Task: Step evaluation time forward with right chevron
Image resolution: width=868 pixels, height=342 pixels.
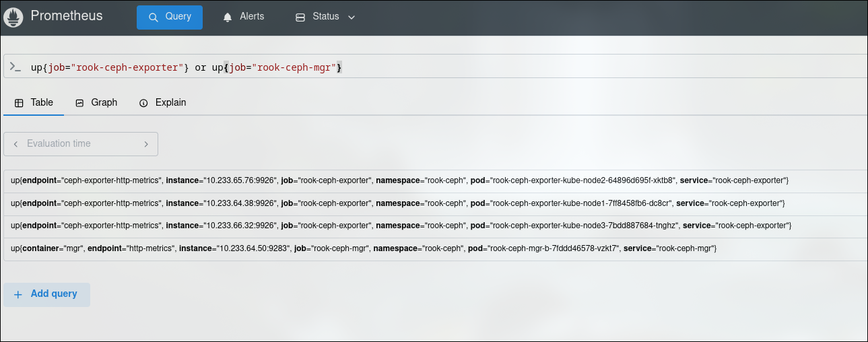Action: [x=146, y=144]
